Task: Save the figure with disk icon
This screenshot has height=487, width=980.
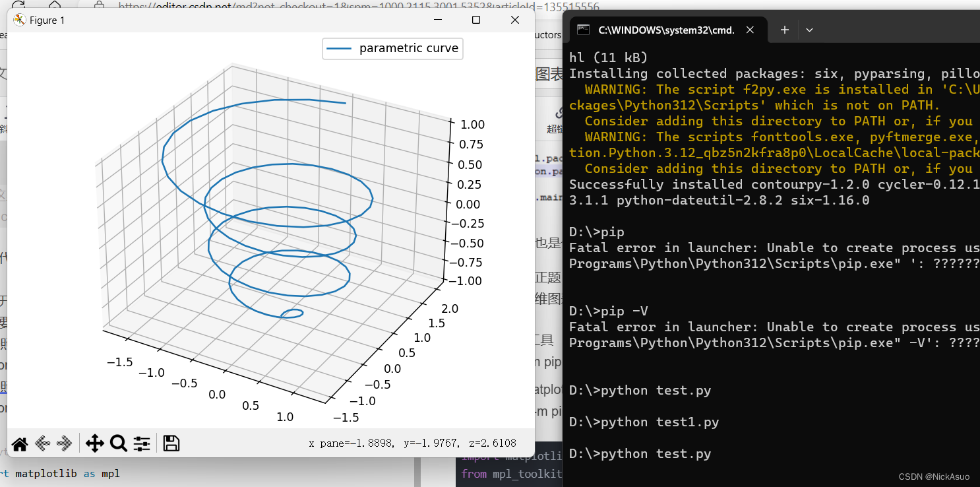Action: click(171, 443)
